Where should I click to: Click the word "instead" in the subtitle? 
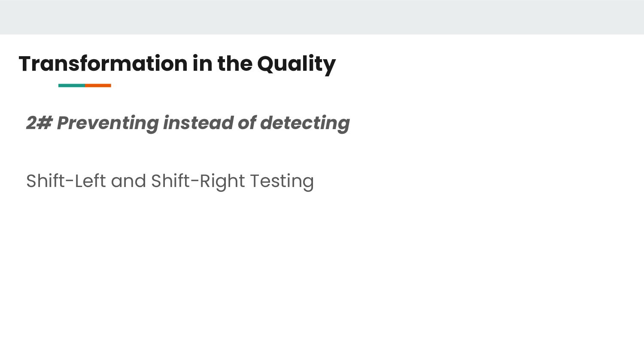point(198,123)
